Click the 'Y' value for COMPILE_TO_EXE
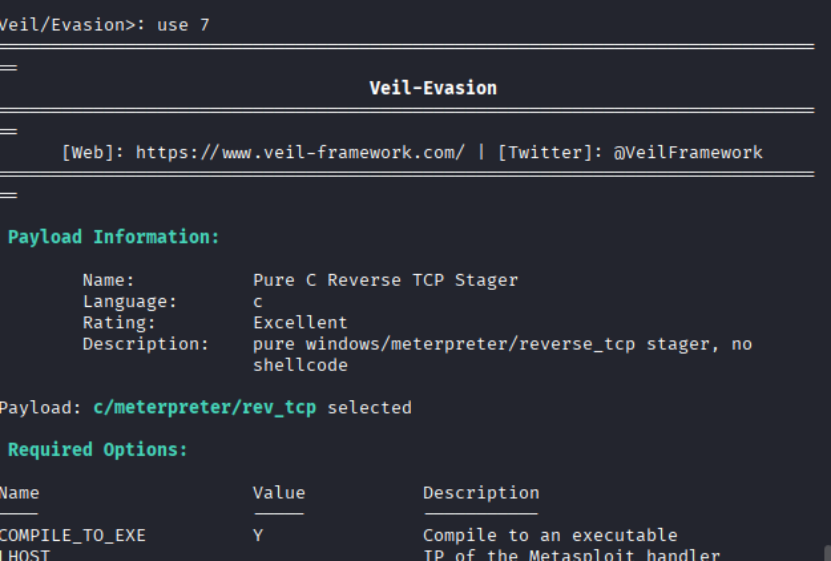 pos(258,536)
